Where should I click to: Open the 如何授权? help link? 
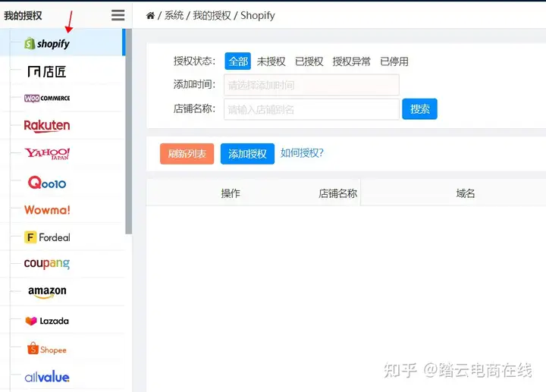click(302, 153)
